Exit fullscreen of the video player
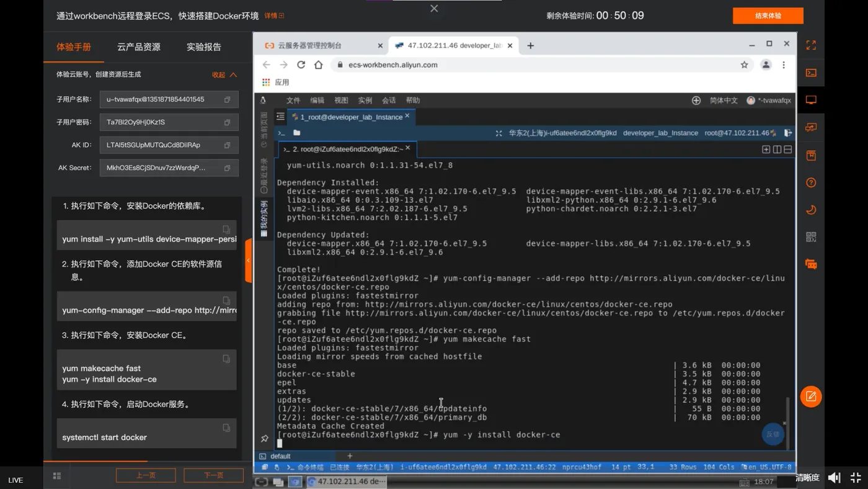 (x=856, y=477)
